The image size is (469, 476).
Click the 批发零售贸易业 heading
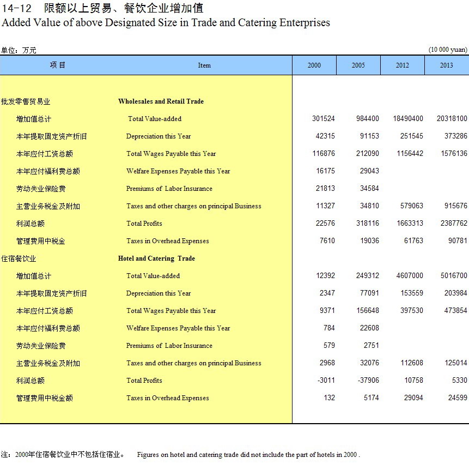tap(26, 101)
